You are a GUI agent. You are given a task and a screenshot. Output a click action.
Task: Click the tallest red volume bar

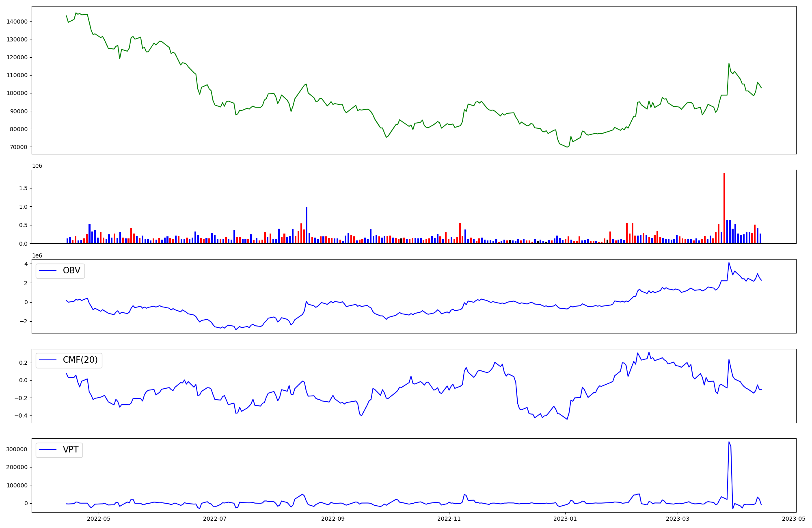point(724,207)
